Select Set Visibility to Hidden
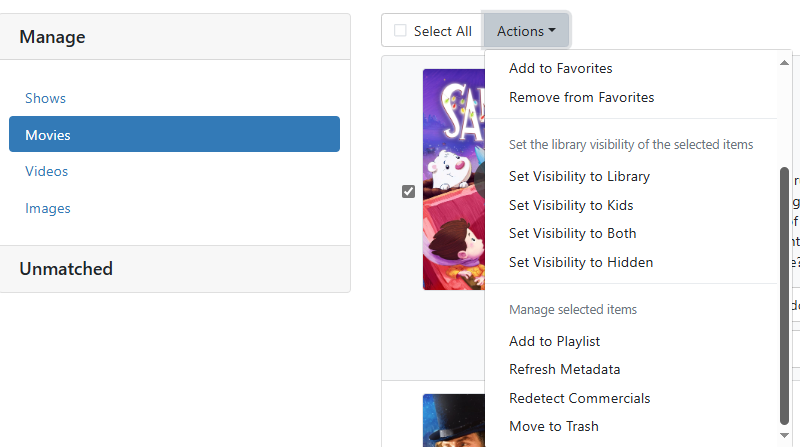800x447 pixels. [580, 262]
